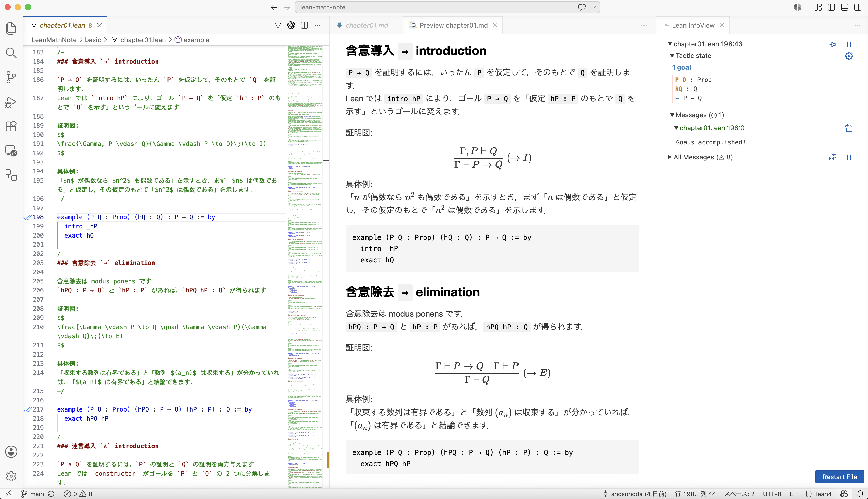
Task: Click the Copilot status icon
Action: pyautogui.click(x=844, y=494)
